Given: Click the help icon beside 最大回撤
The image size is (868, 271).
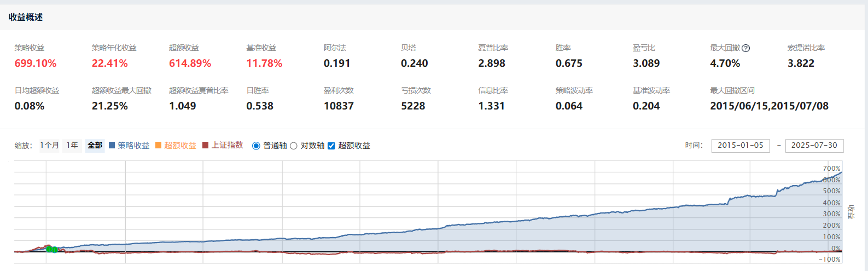Looking at the screenshot, I should [746, 48].
